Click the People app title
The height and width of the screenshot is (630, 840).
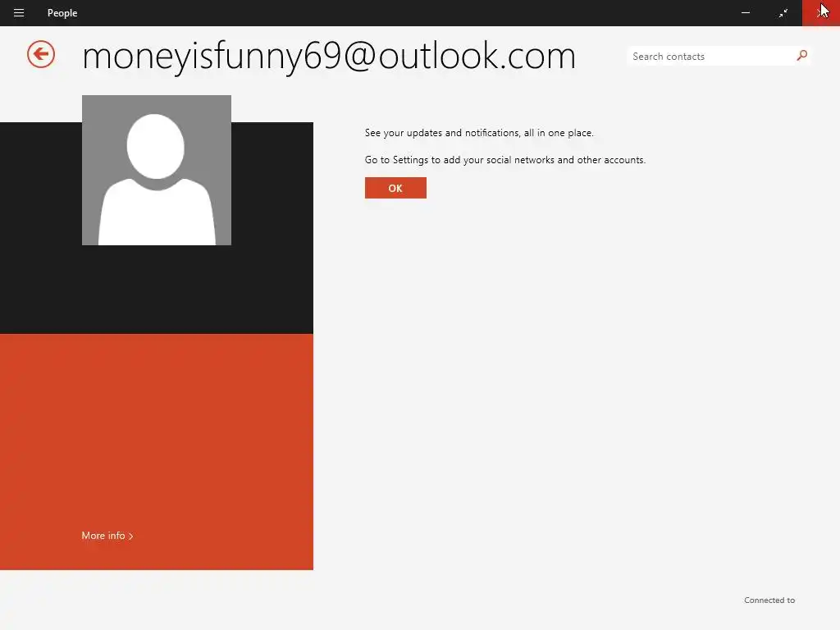tap(62, 13)
